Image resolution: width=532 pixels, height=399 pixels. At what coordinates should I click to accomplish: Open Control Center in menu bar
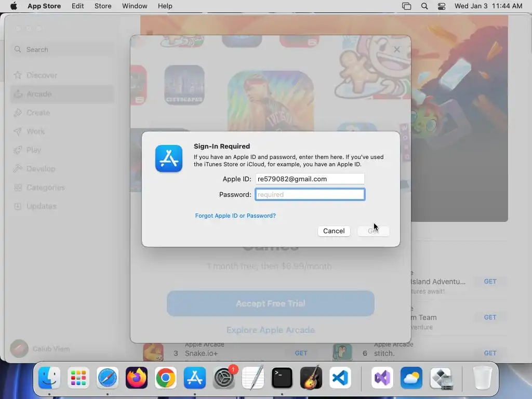[x=442, y=6]
